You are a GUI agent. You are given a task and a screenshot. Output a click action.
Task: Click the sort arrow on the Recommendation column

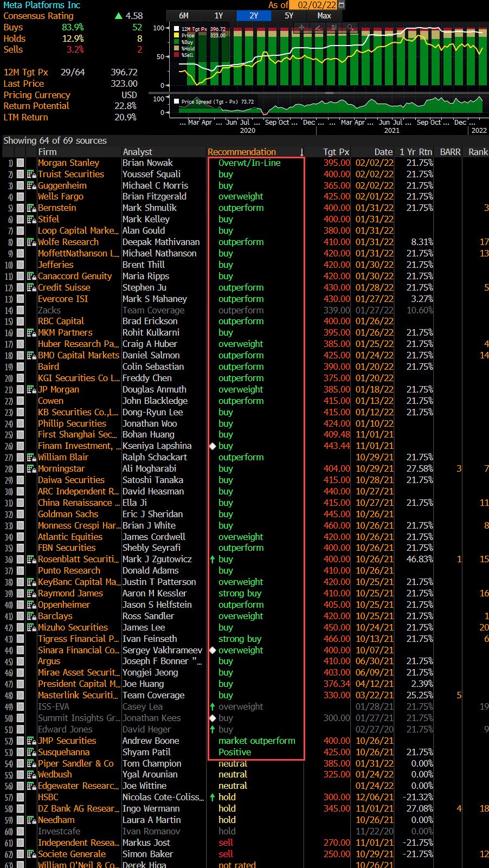coord(301,152)
